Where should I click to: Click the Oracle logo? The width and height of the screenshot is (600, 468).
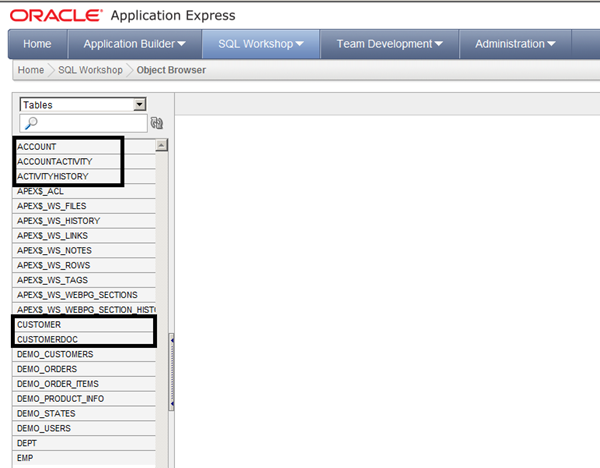click(x=56, y=16)
